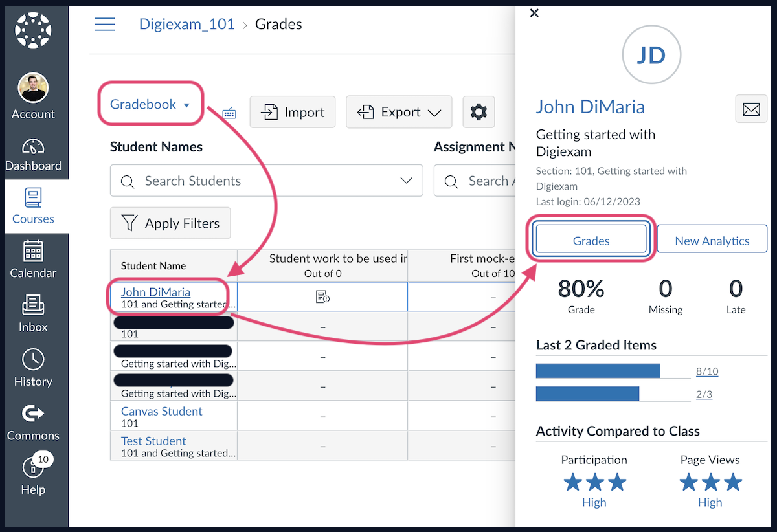Go to Dashboard in sidebar
The height and width of the screenshot is (532, 777).
(x=33, y=155)
